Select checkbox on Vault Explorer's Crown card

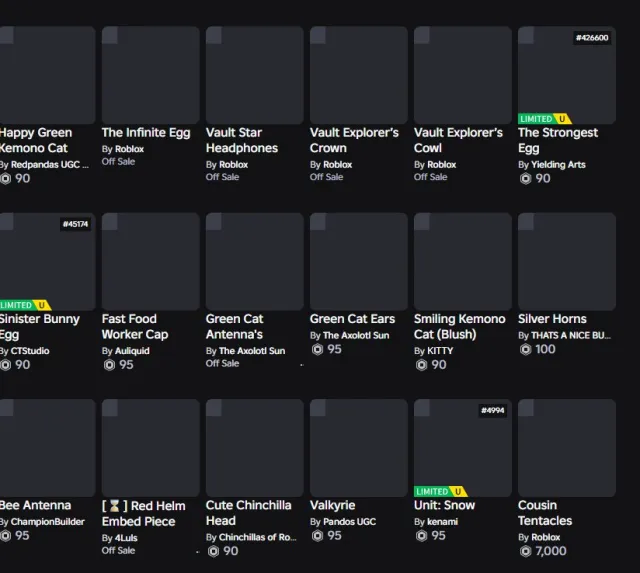click(x=318, y=35)
